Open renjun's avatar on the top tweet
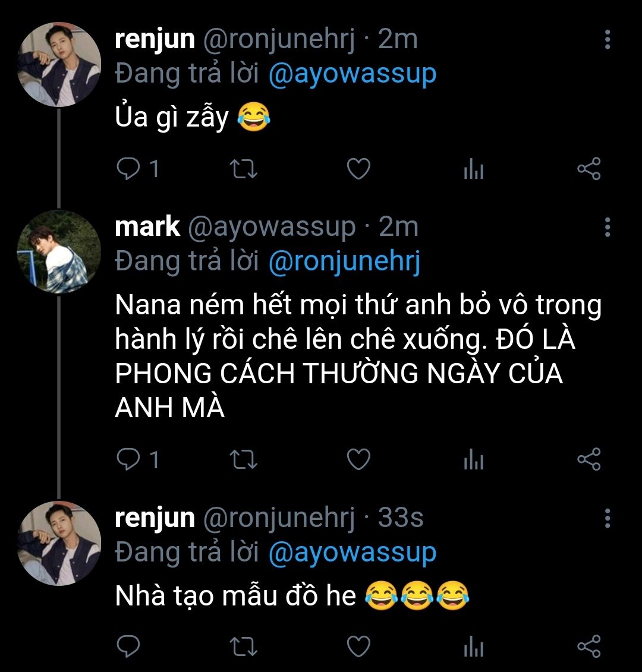The width and height of the screenshot is (642, 672). (x=58, y=65)
